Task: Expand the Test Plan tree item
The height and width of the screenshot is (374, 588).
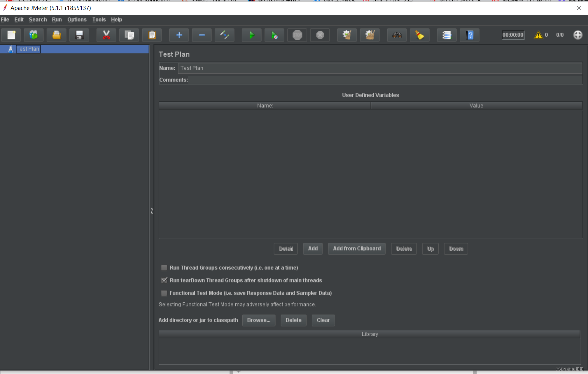Action: click(4, 48)
